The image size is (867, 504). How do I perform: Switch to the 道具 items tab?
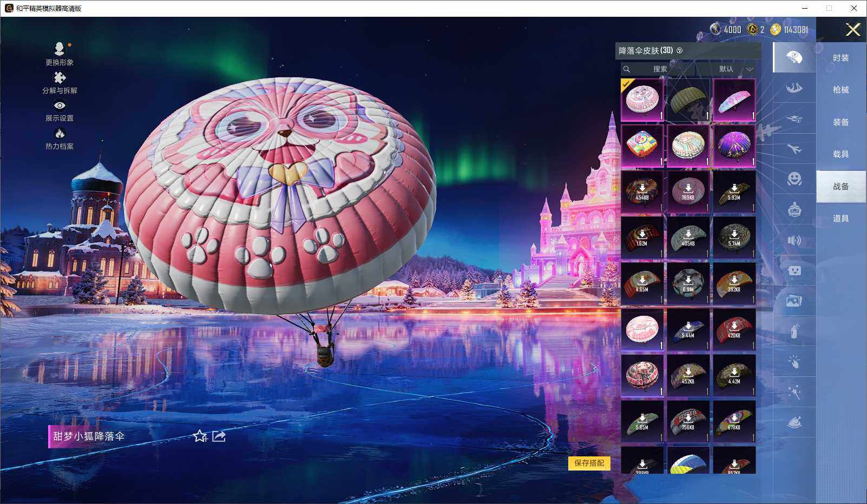coord(840,218)
